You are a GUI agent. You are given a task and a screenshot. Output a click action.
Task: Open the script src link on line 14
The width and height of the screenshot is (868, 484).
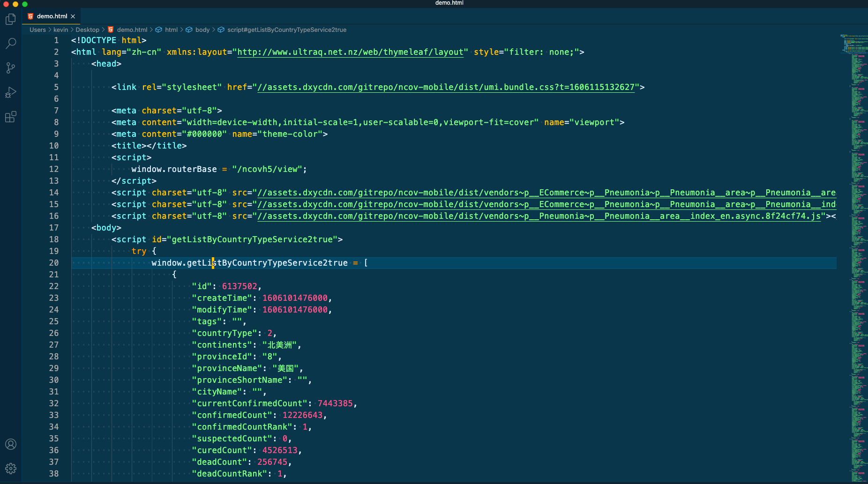pyautogui.click(x=546, y=193)
